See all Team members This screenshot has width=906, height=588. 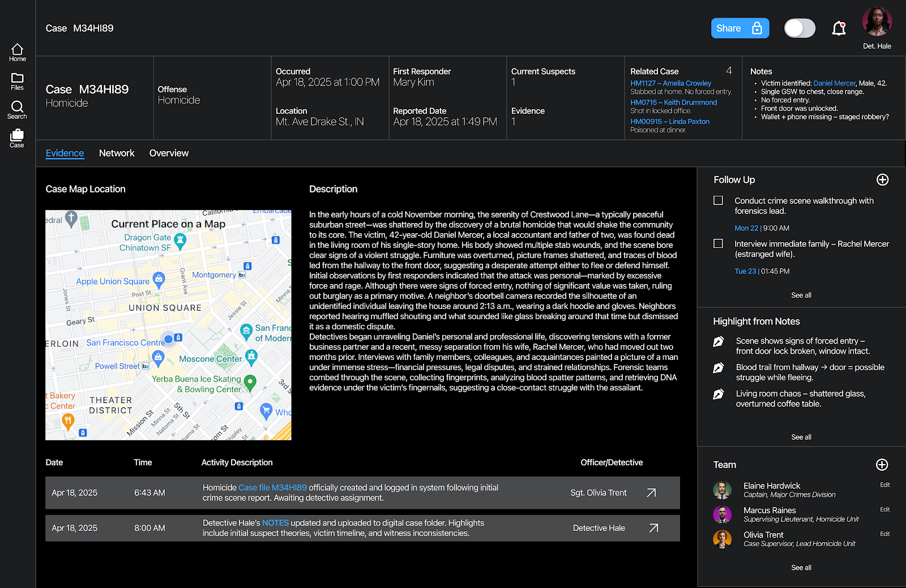(x=801, y=568)
